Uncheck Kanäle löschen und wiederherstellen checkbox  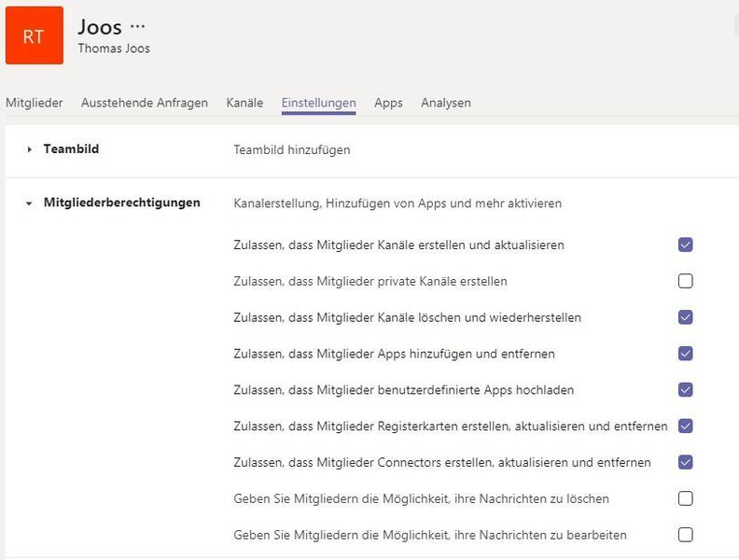click(685, 317)
